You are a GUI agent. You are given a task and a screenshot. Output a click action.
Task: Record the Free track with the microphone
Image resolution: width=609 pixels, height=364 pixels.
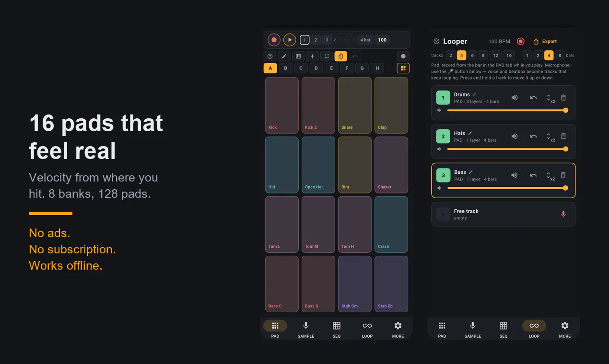click(563, 214)
